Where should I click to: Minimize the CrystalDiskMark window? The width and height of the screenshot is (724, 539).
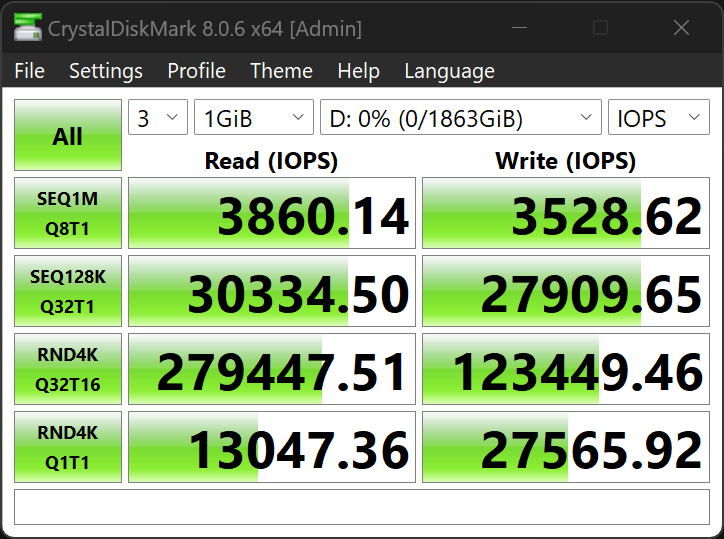coord(519,28)
